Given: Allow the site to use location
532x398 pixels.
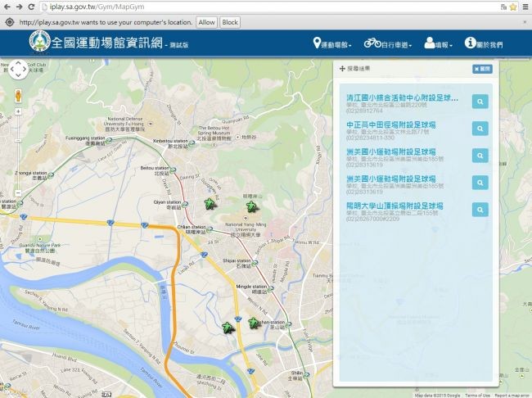Looking at the screenshot, I should (206, 22).
